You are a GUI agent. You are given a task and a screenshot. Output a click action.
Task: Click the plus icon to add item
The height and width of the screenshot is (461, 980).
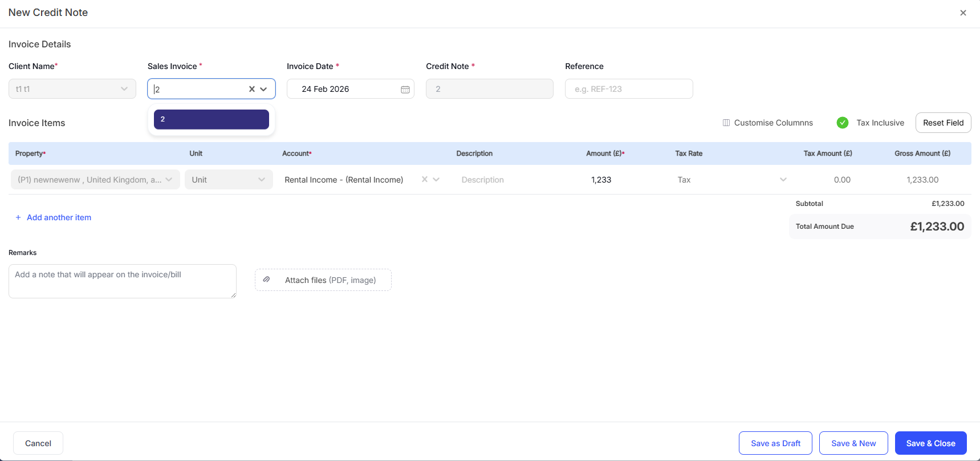click(x=18, y=217)
